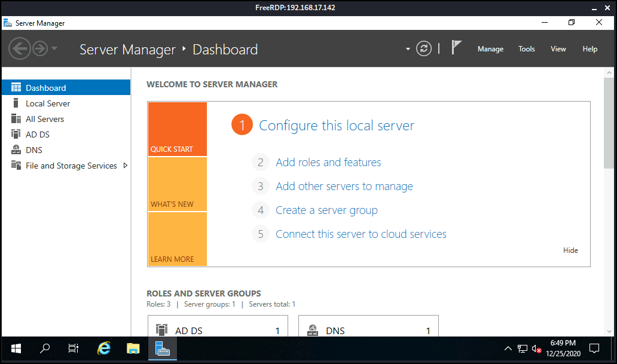Select the WHAT'S NEW tile
Viewport: 617px width, 364px height.
(178, 184)
